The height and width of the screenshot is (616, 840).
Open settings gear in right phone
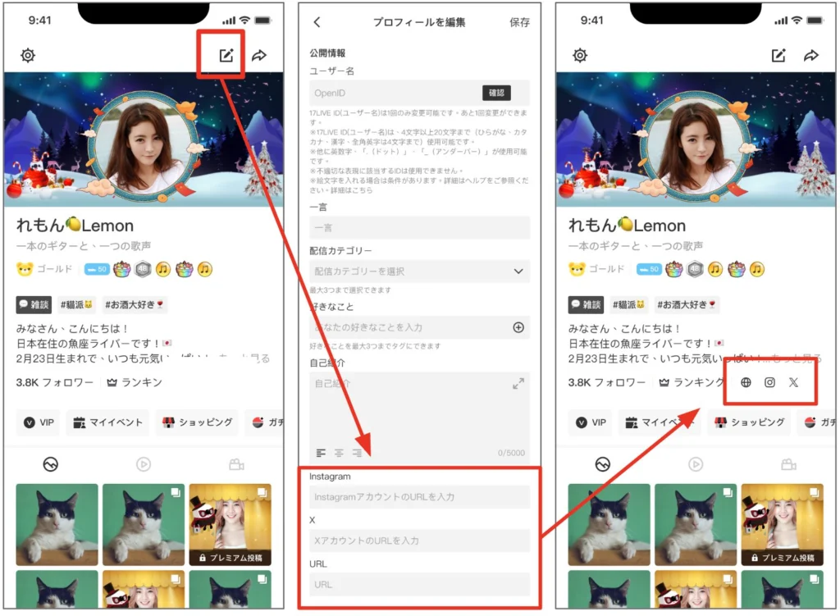[x=580, y=55]
